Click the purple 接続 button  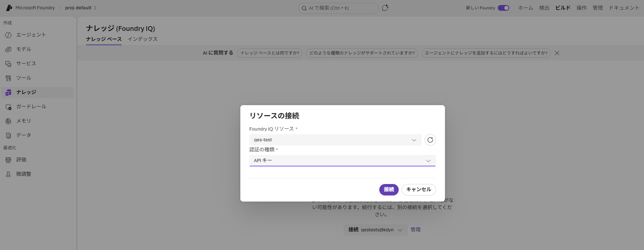pos(389,190)
